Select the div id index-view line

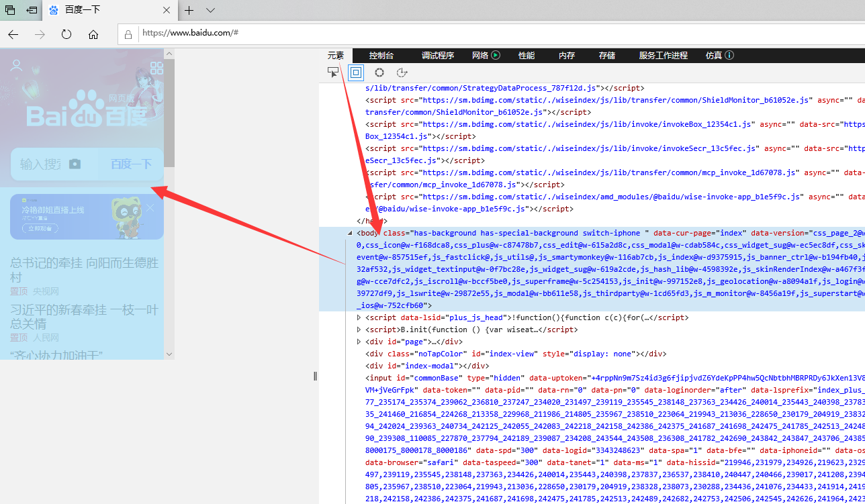coord(516,354)
